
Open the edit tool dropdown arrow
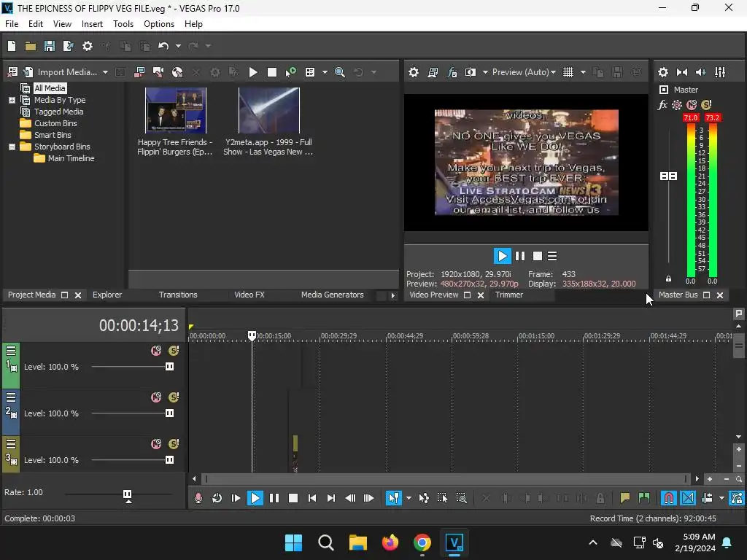[x=409, y=498]
